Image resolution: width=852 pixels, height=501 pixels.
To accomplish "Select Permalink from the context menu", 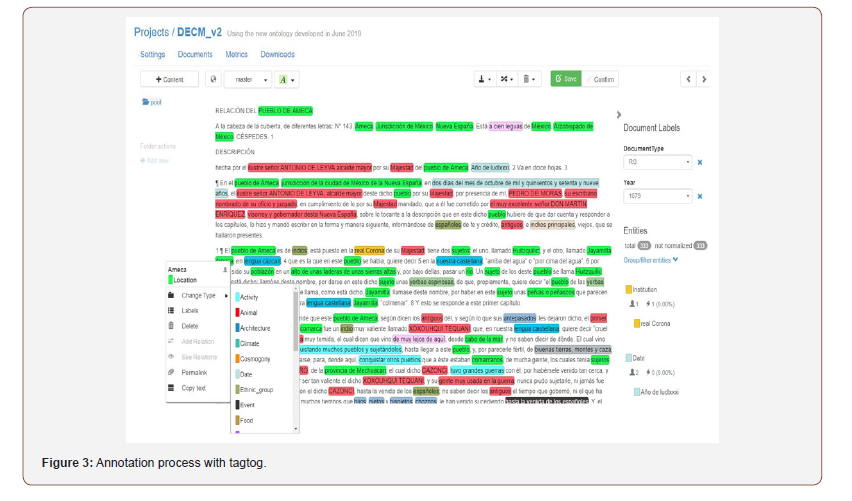I will pos(194,372).
